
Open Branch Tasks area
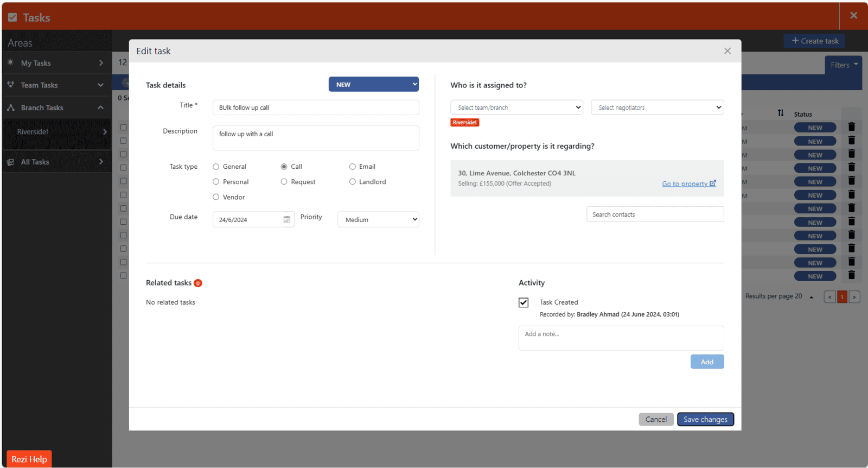coord(56,107)
